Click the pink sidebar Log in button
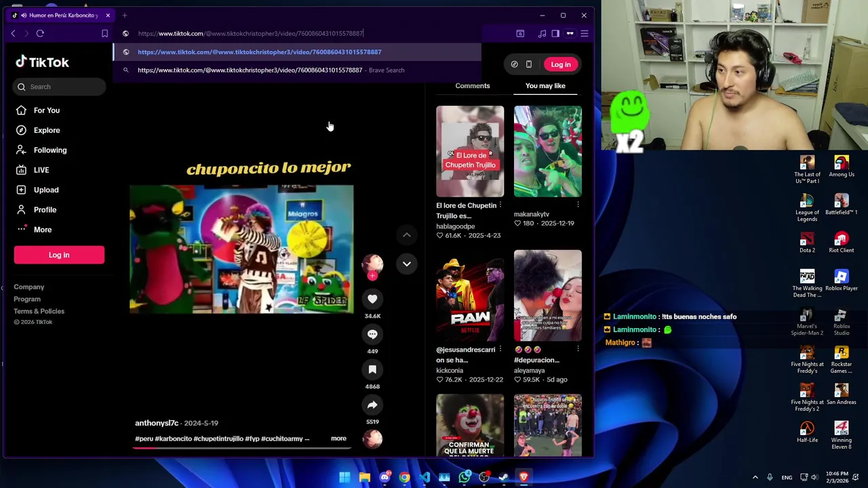The height and width of the screenshot is (488, 868). click(59, 255)
